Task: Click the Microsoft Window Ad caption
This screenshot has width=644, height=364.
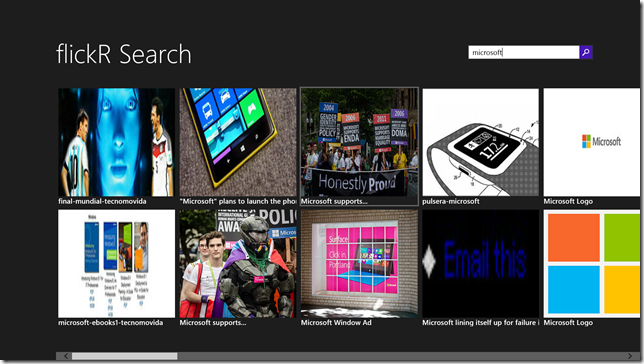Action: click(x=336, y=323)
